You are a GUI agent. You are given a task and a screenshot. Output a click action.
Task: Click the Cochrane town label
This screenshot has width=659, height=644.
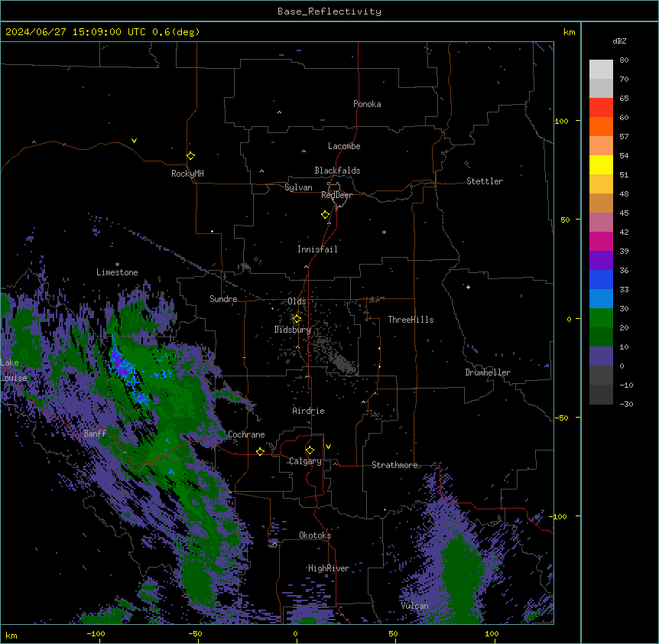(x=246, y=434)
